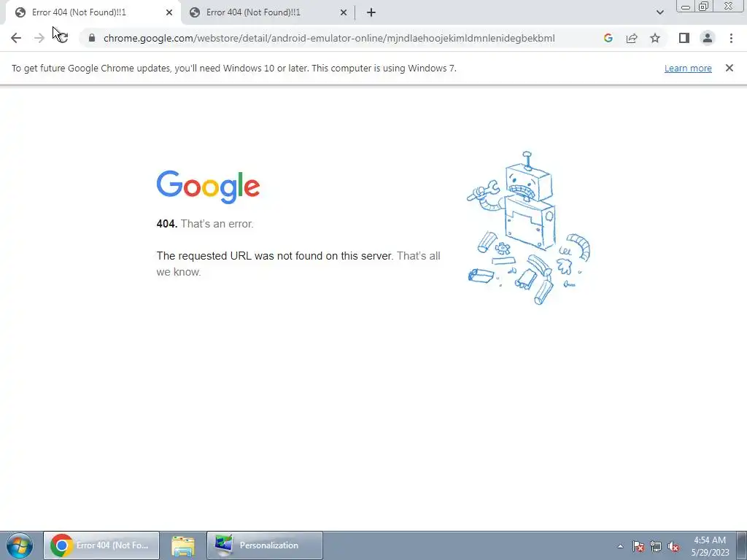This screenshot has width=747, height=560.
Task: Reload the current page
Action: [x=63, y=38]
